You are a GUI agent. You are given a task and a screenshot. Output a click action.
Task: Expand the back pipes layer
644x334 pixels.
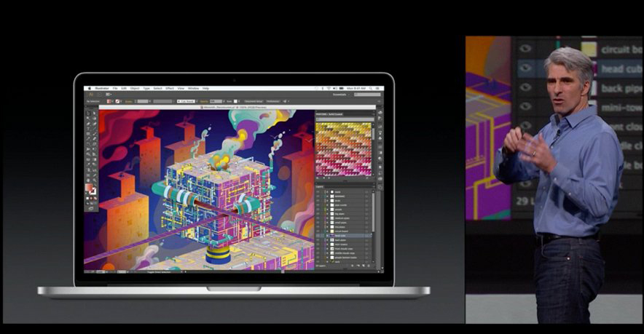tap(327, 240)
